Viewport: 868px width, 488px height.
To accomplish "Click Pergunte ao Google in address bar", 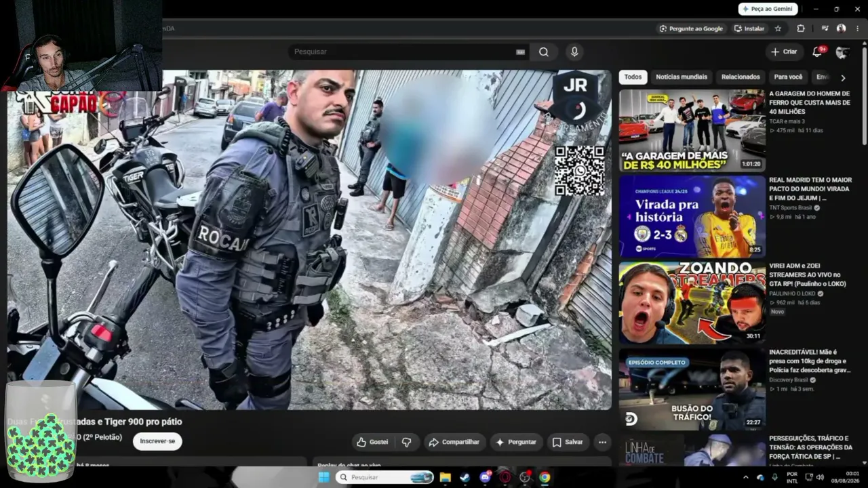I will [x=691, y=28].
